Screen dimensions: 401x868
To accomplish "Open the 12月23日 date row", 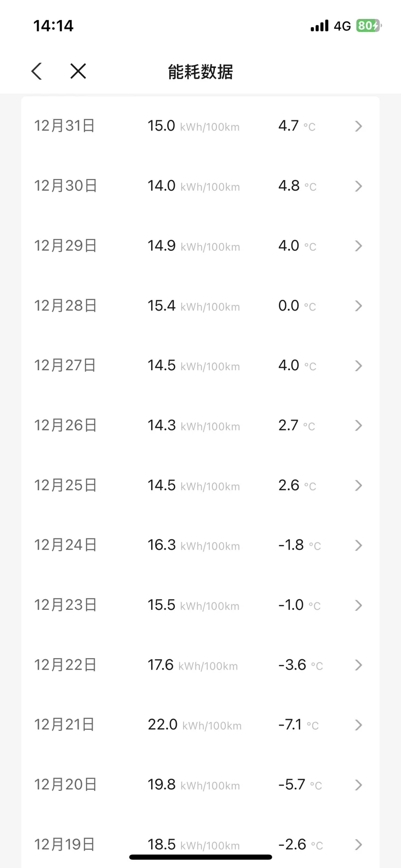I will [200, 605].
